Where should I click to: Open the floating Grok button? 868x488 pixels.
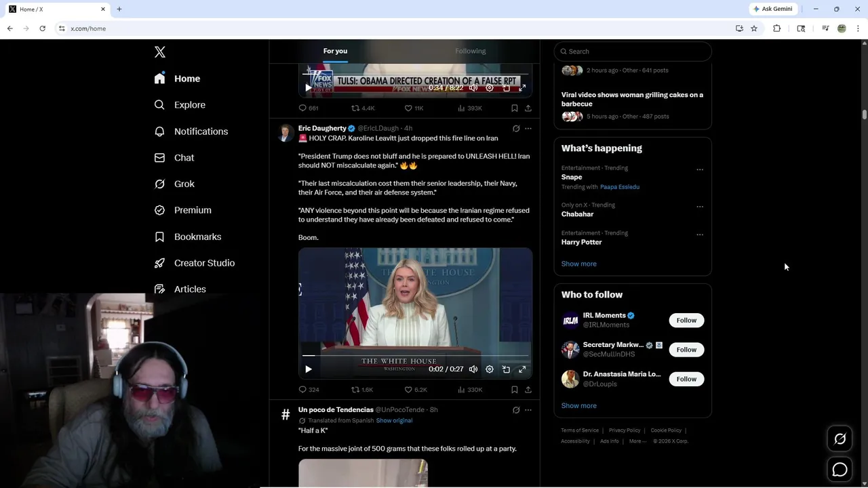pyautogui.click(x=840, y=439)
